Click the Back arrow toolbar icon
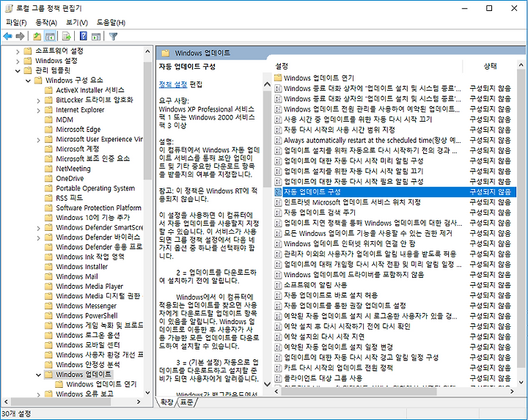The height and width of the screenshot is (420, 528). click(7, 36)
